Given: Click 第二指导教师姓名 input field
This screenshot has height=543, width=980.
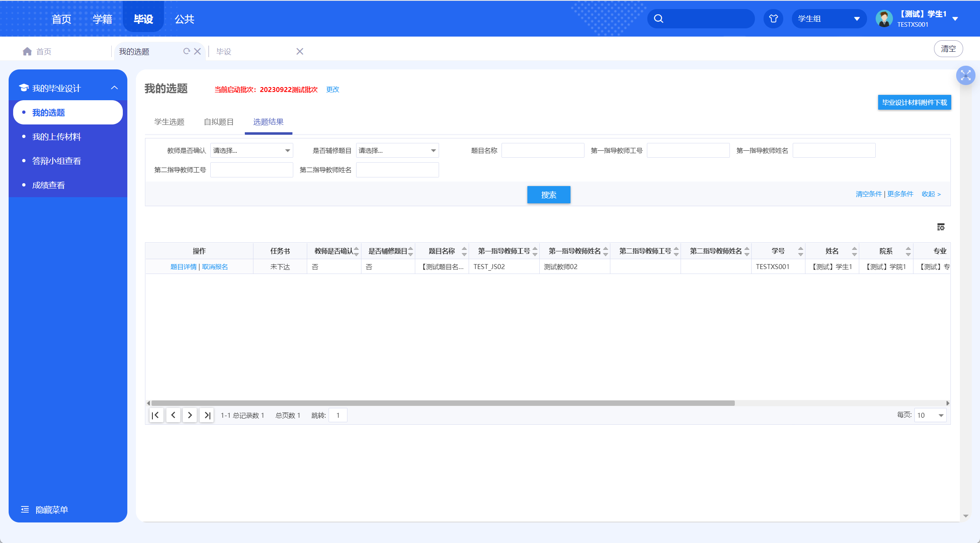Looking at the screenshot, I should 398,170.
